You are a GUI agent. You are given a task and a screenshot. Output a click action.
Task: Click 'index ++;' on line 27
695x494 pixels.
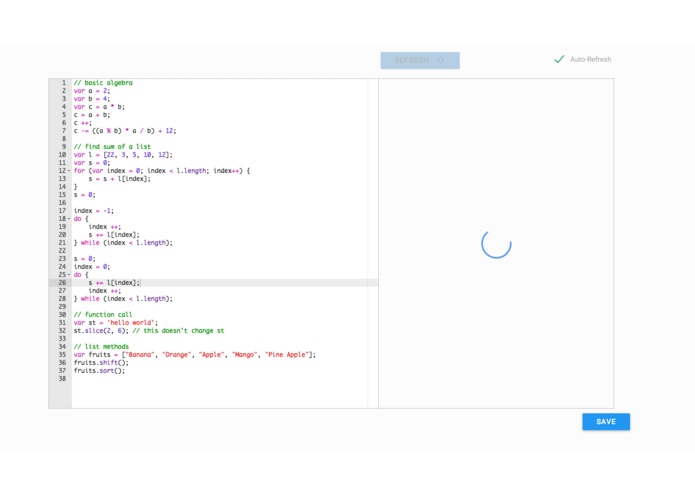click(105, 291)
